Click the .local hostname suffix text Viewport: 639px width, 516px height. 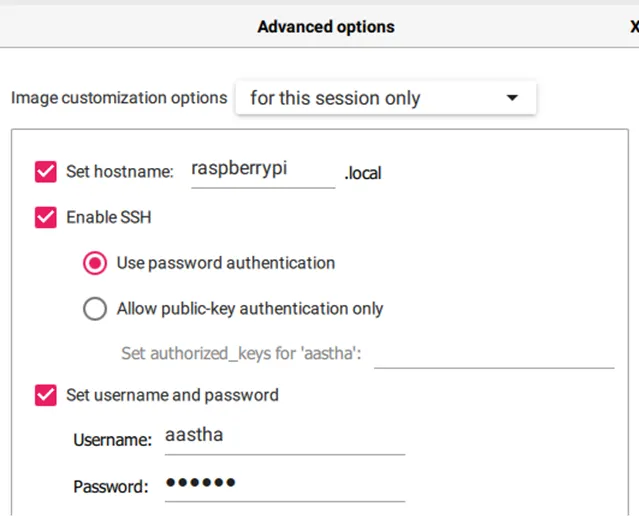pyautogui.click(x=363, y=173)
